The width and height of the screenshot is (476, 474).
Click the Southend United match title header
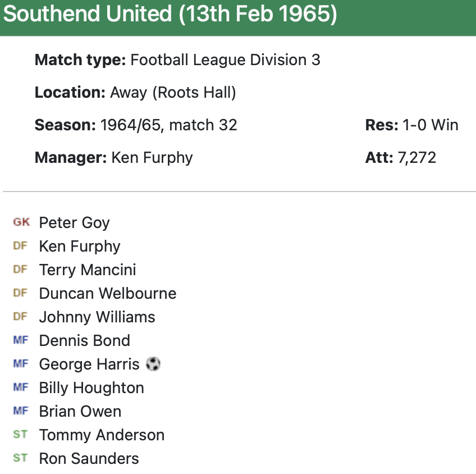point(170,14)
